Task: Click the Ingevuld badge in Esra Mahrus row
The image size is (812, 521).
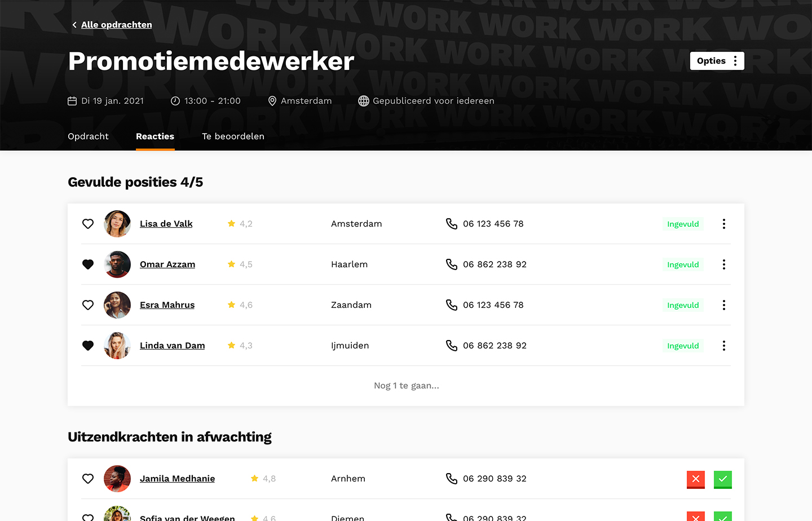Action: click(x=683, y=305)
